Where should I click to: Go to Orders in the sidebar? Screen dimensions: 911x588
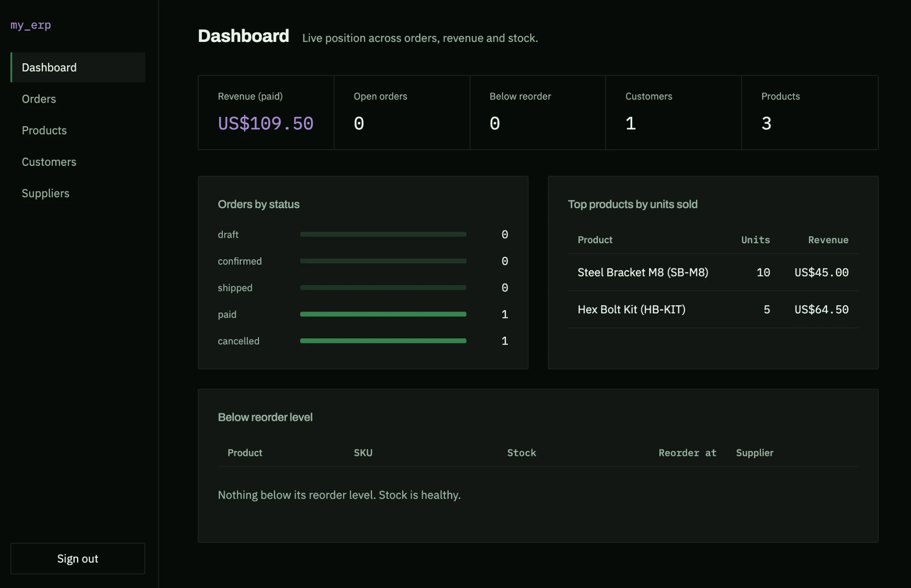point(78,99)
